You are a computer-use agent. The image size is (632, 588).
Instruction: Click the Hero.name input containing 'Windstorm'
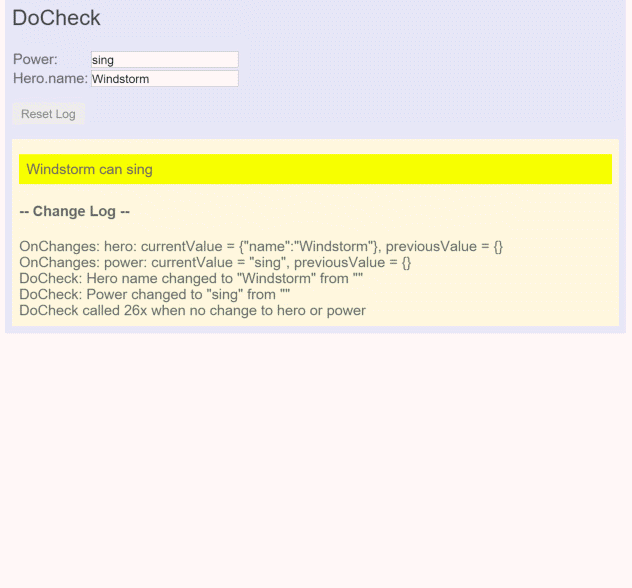click(x=164, y=79)
